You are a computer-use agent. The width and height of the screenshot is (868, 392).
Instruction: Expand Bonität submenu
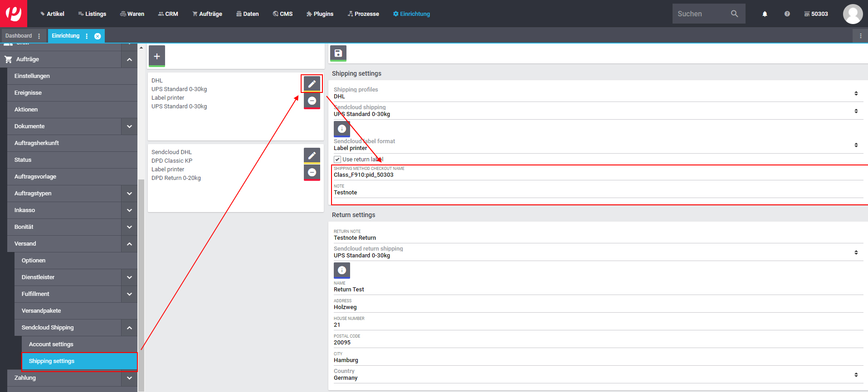(129, 227)
